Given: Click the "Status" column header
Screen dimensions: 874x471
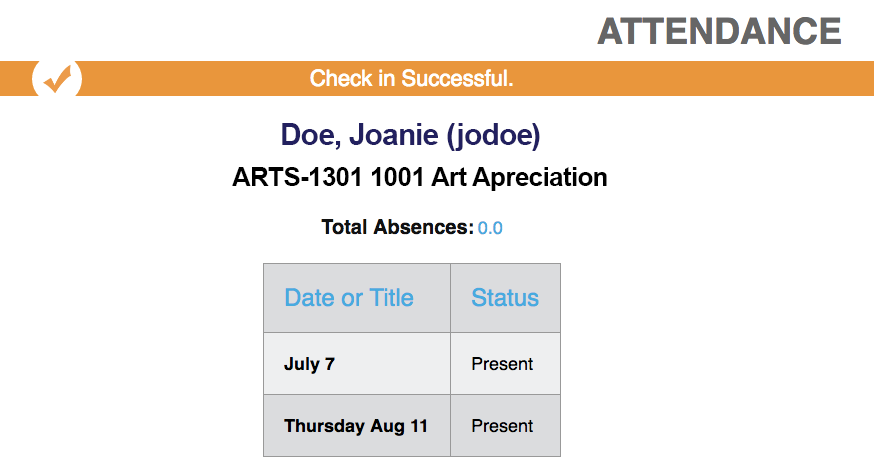Looking at the screenshot, I should click(x=505, y=298).
